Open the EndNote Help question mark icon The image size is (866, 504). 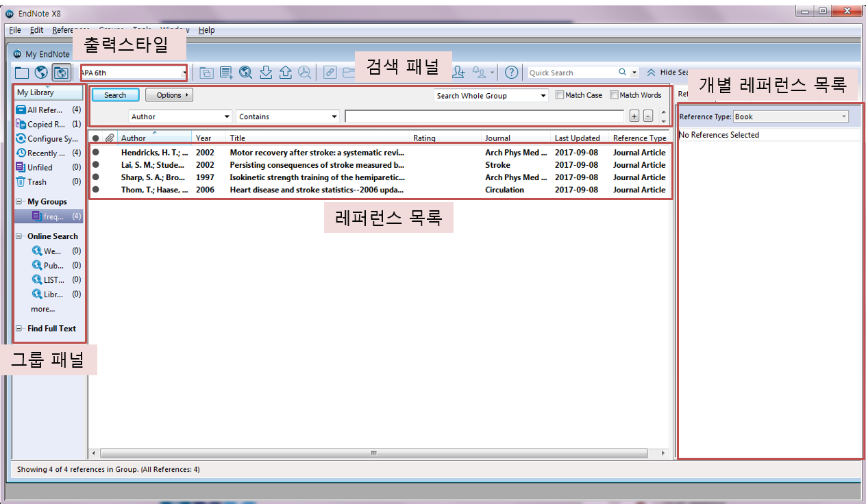(511, 73)
